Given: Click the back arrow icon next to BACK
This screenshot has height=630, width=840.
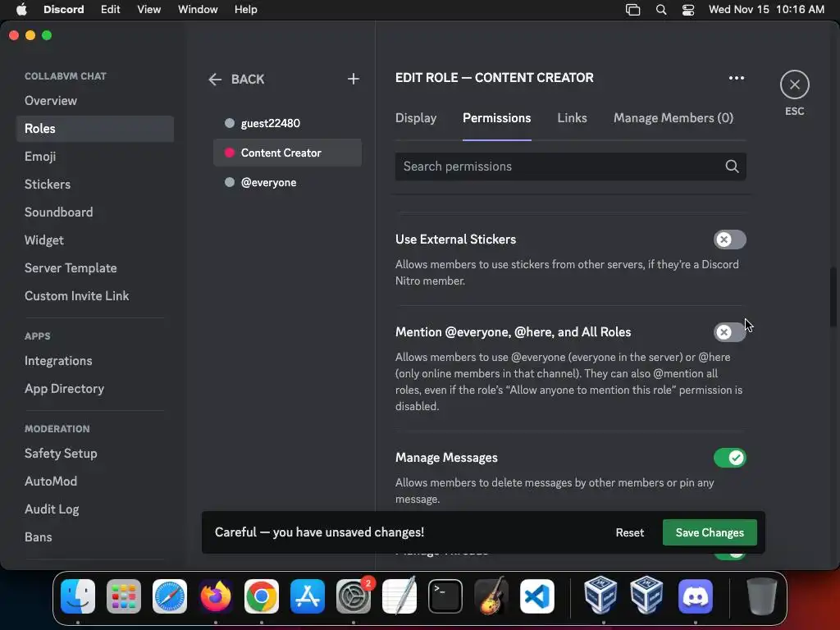Looking at the screenshot, I should point(215,80).
